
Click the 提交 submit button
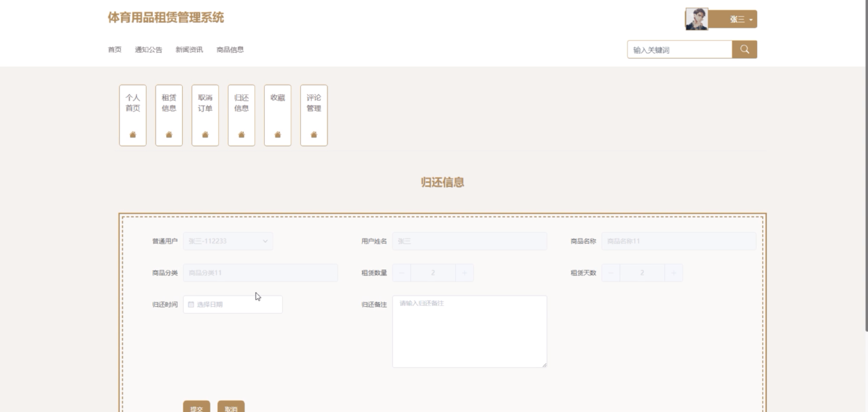tap(197, 408)
